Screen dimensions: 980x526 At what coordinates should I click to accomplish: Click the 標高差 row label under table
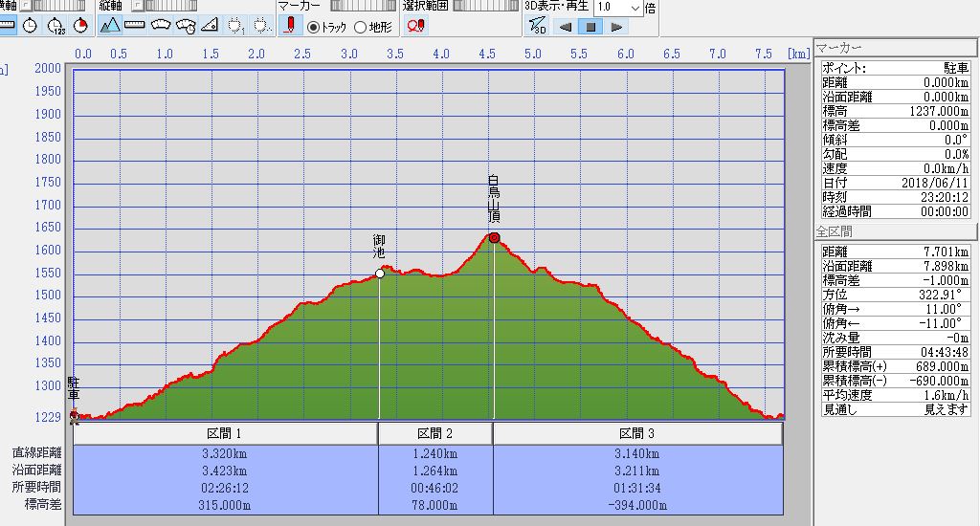point(43,504)
